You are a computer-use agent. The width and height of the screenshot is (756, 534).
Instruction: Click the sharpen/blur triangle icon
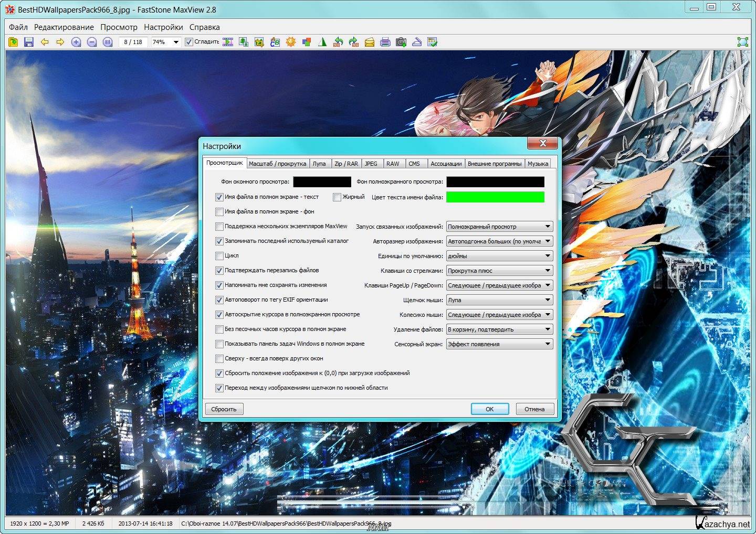pyautogui.click(x=322, y=42)
